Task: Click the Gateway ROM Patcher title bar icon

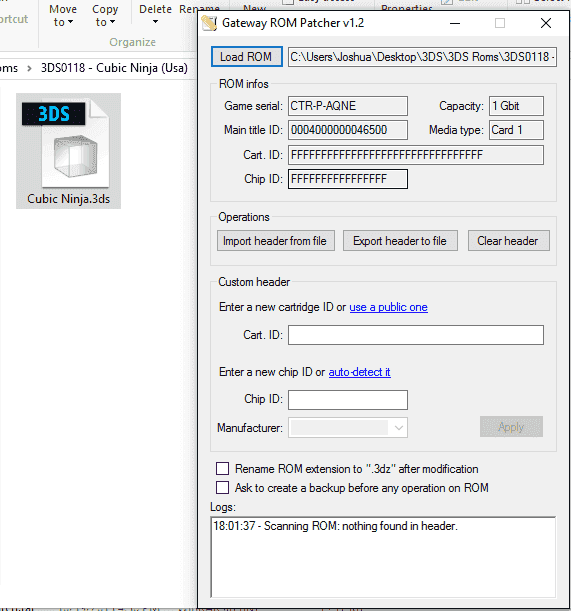Action: [x=209, y=23]
